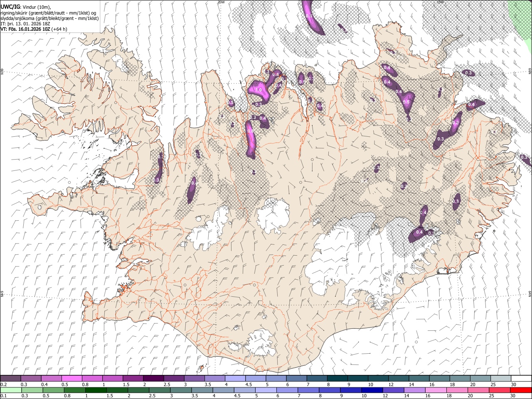The height and width of the screenshot is (399, 532).
Task: Select the upper-row 0.3–0.4 swatch
Action: tap(31, 379)
